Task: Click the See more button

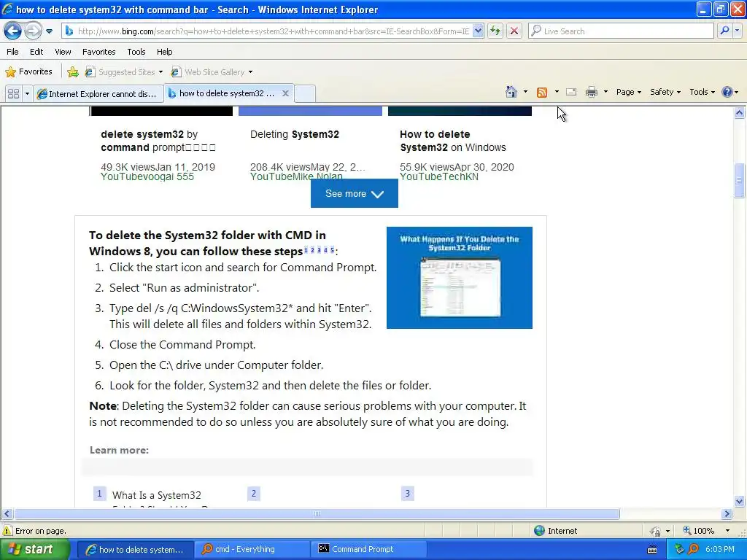Action: tap(354, 194)
